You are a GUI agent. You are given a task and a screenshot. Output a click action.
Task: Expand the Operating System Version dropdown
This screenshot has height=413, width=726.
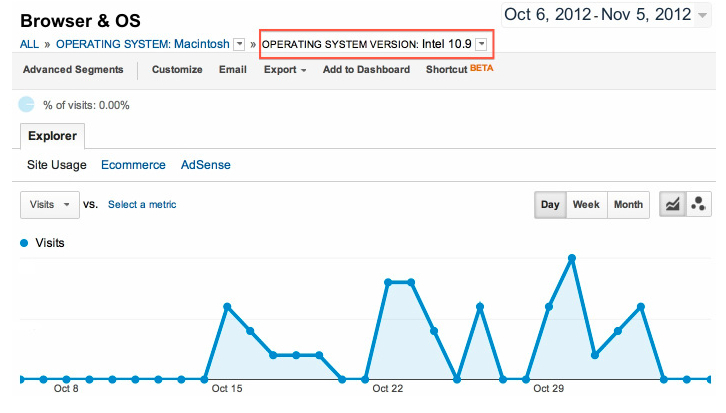tap(482, 45)
